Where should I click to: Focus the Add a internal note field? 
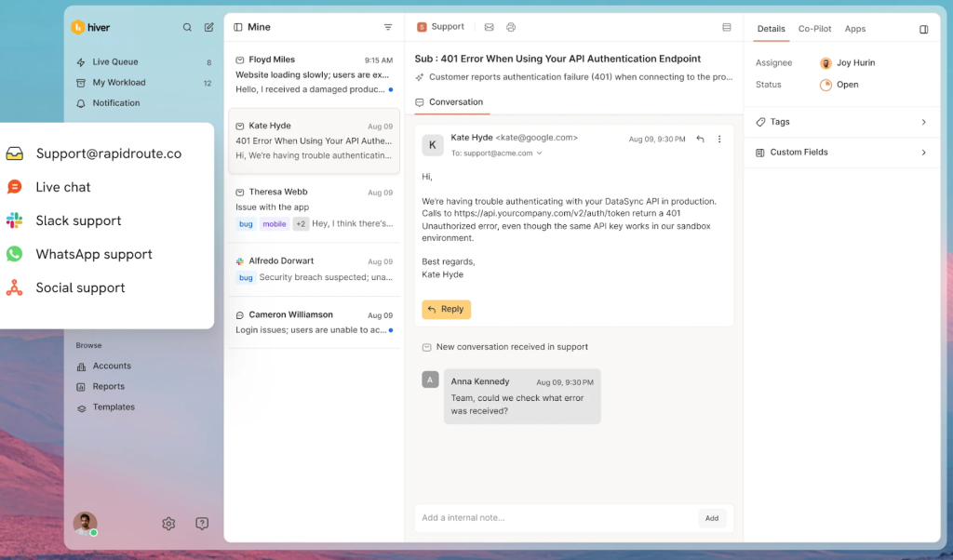point(557,518)
